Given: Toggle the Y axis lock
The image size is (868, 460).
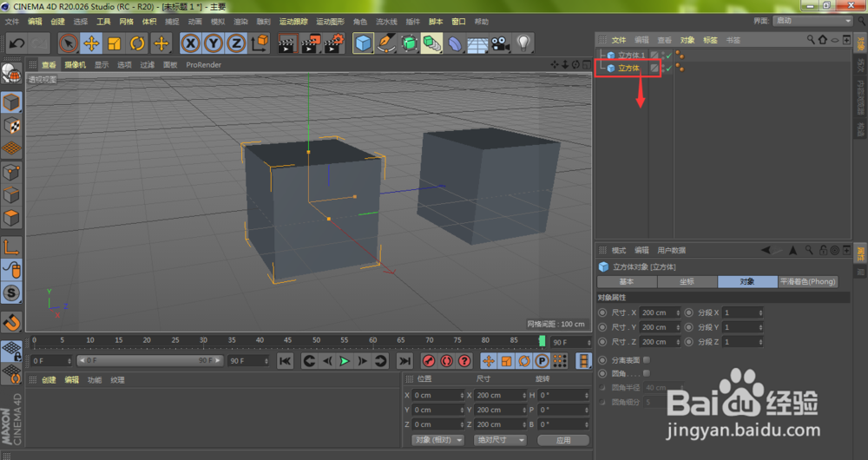Looking at the screenshot, I should [x=214, y=43].
